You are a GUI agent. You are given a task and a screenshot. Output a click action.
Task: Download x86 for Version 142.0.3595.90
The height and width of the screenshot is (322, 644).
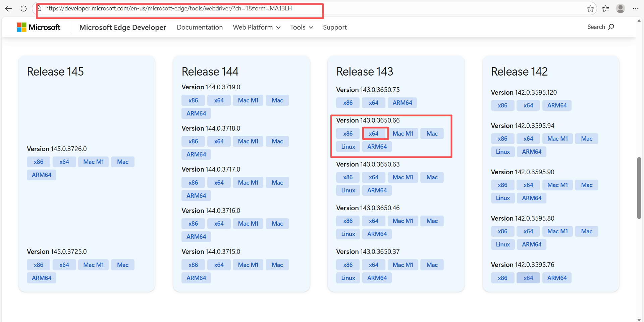(502, 185)
